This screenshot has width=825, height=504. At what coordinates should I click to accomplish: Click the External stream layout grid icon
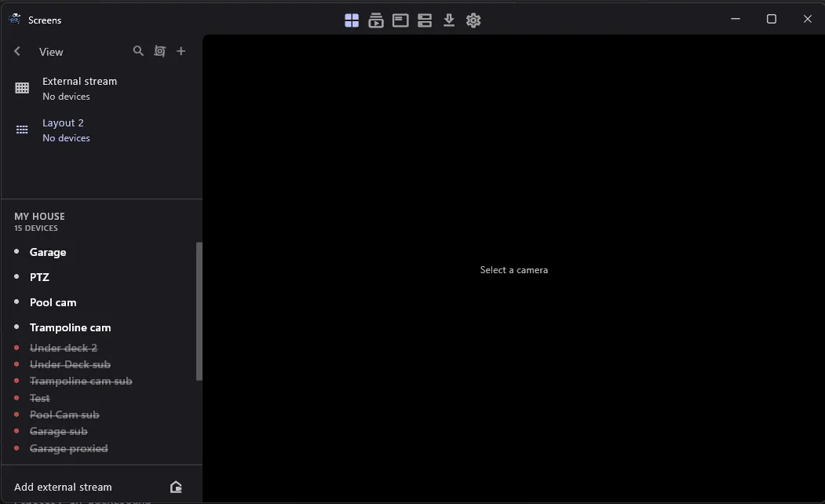pos(22,88)
